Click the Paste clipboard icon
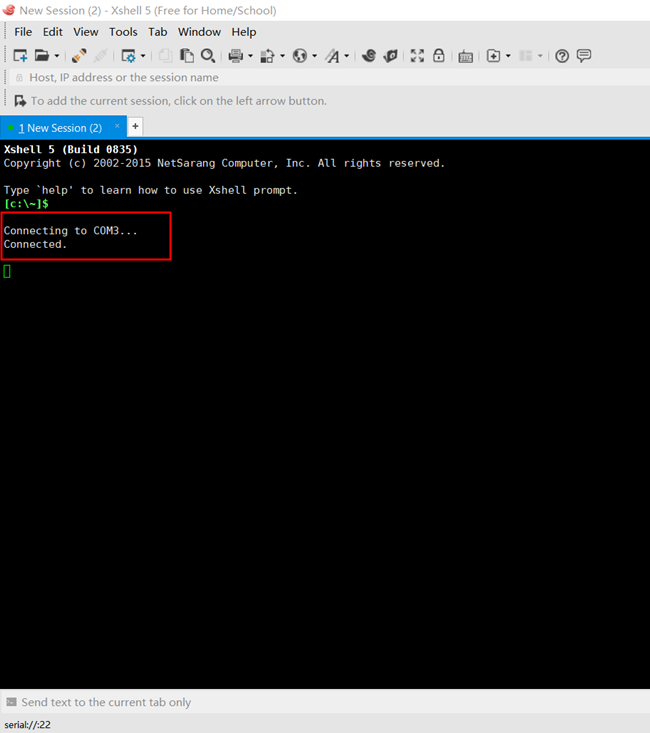Screen dimensions: 650x733 pos(187,56)
